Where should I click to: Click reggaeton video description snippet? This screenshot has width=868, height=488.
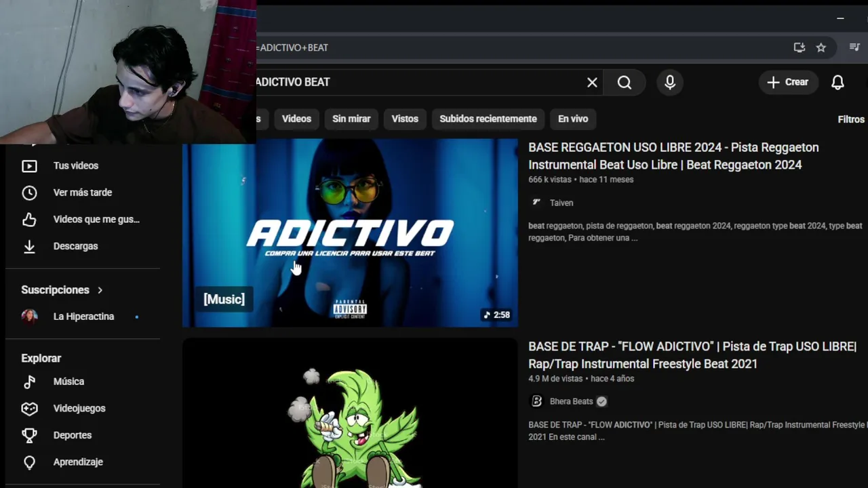[x=695, y=232]
